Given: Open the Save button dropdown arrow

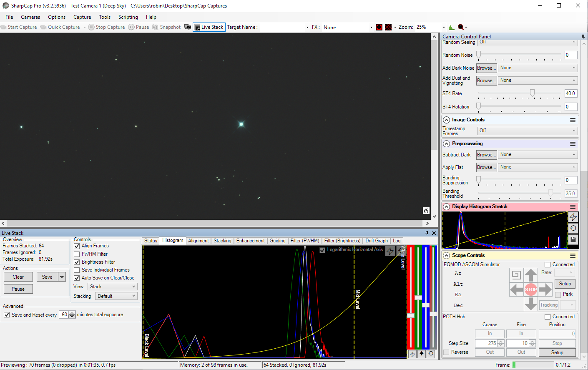Looking at the screenshot, I should (x=62, y=277).
